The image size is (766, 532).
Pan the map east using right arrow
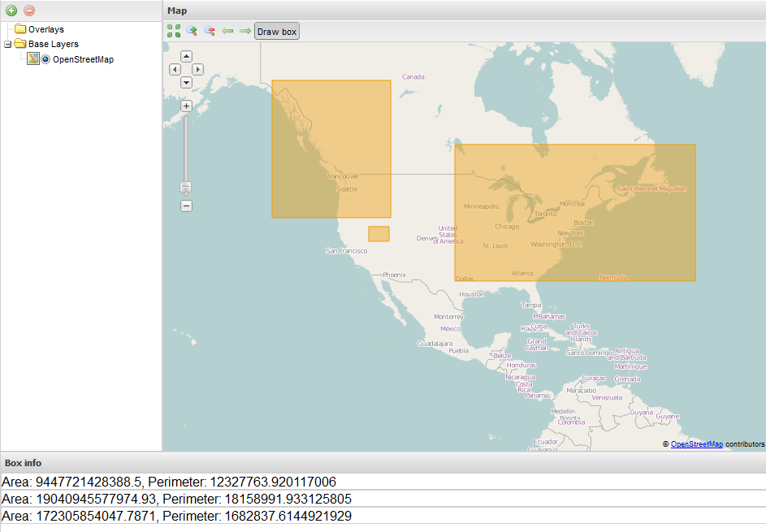pos(197,69)
